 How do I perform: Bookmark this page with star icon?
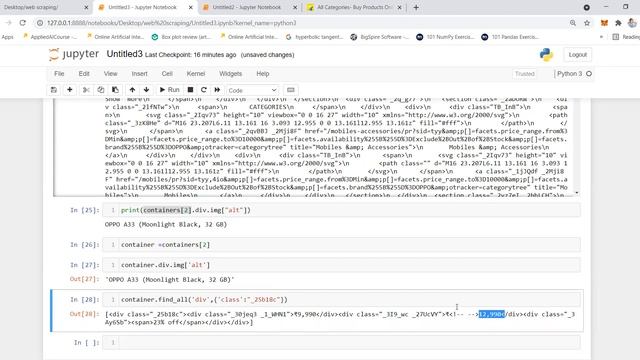[587, 23]
